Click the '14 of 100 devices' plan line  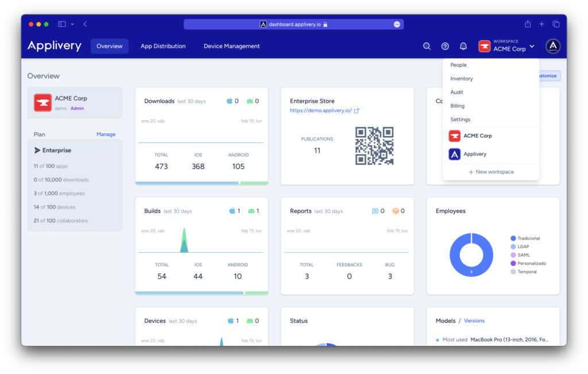[55, 207]
